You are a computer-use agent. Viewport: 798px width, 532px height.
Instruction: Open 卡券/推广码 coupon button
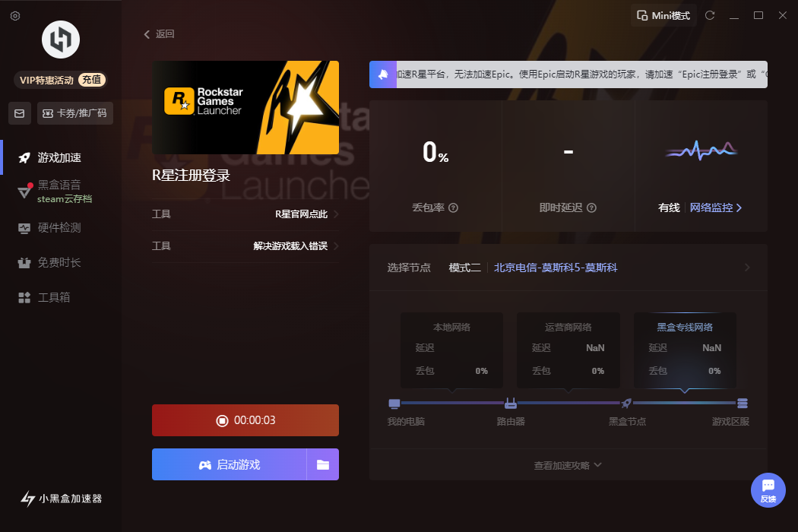pos(74,113)
